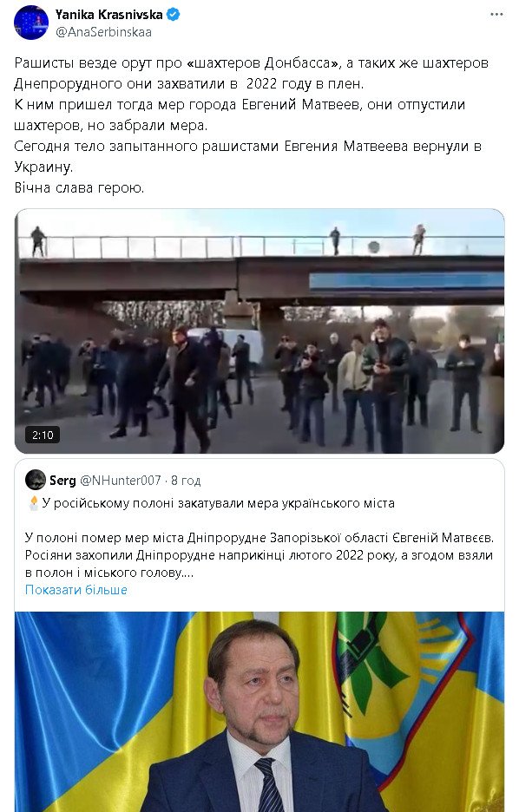Play the video of men under the bridge
Image resolution: width=519 pixels, height=812 pixels.
[x=259, y=331]
